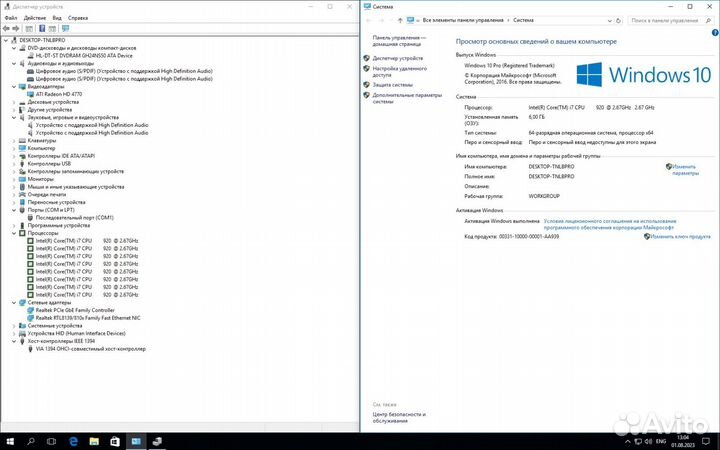
Task: Click the Up arrow in System window navigation
Action: (400, 21)
